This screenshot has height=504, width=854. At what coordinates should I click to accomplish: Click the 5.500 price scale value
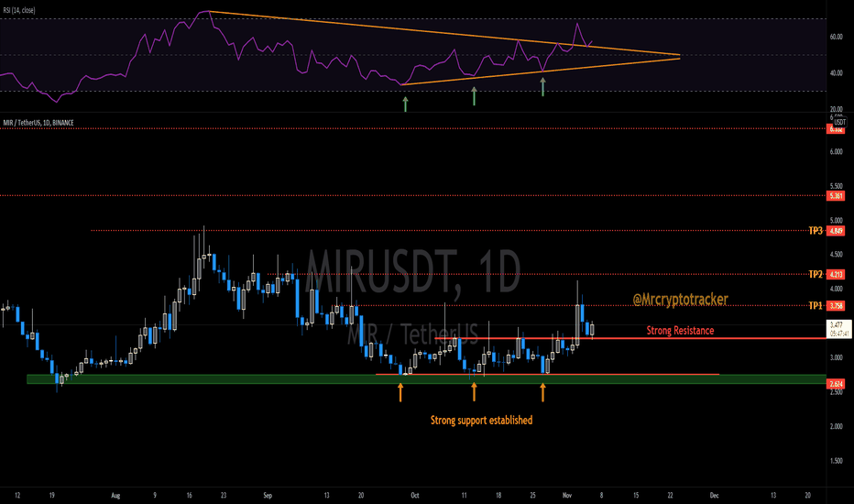pos(836,186)
